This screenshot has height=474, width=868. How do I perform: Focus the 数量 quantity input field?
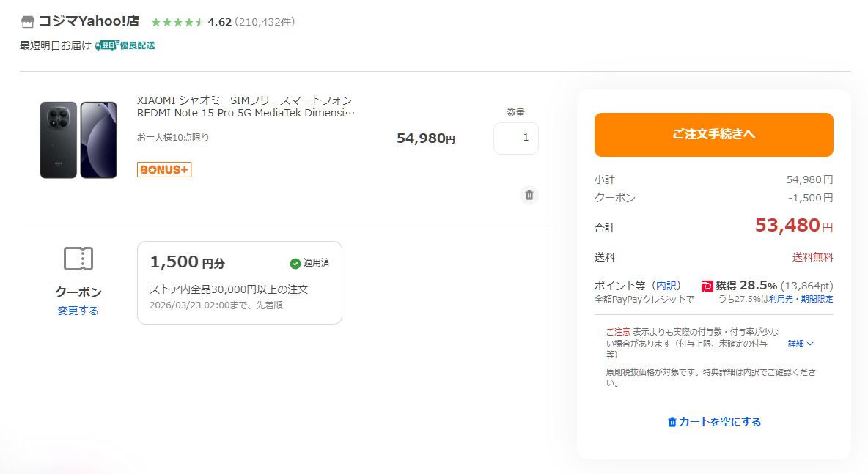[516, 138]
